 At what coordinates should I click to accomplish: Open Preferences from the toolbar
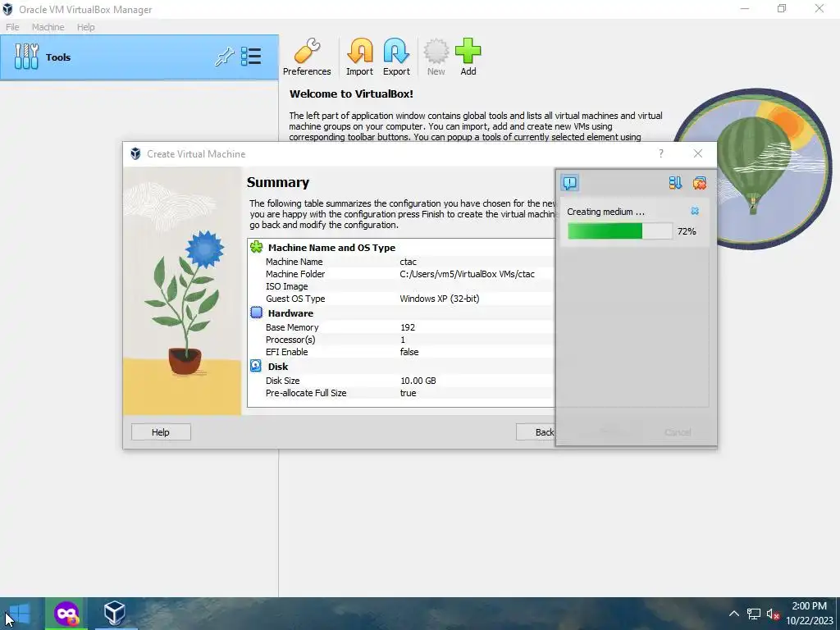click(307, 57)
